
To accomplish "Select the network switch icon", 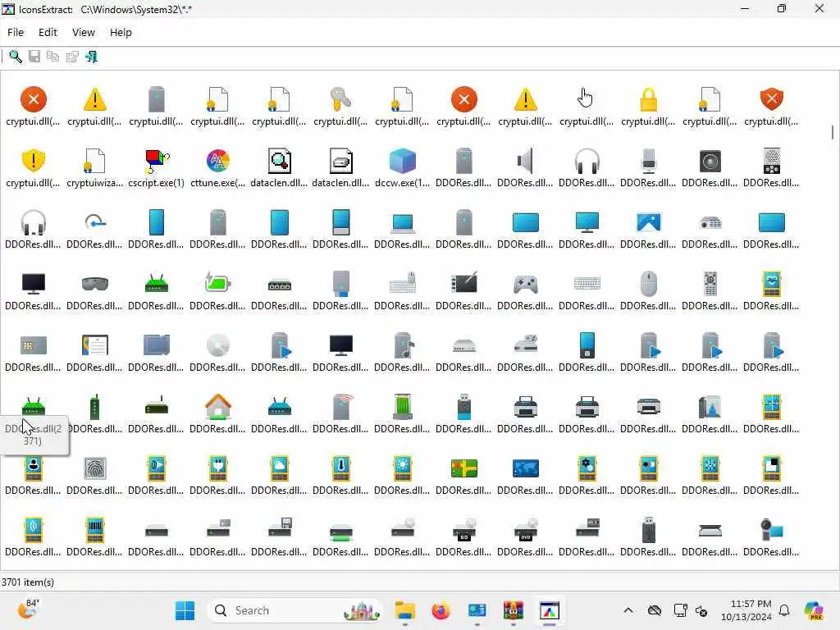I will pyautogui.click(x=279, y=283).
